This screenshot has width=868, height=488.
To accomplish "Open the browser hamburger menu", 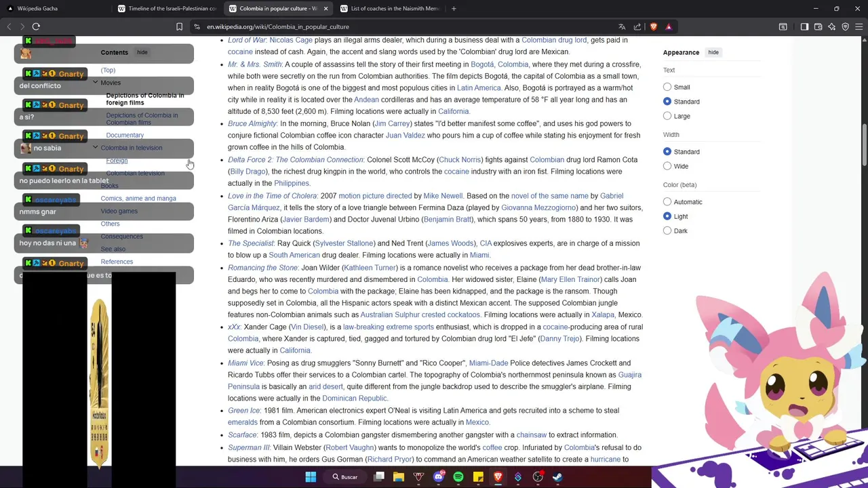I will (859, 26).
